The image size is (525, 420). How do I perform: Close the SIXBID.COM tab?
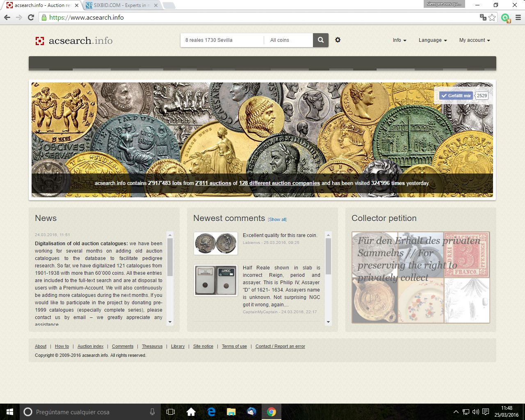coord(156,5)
